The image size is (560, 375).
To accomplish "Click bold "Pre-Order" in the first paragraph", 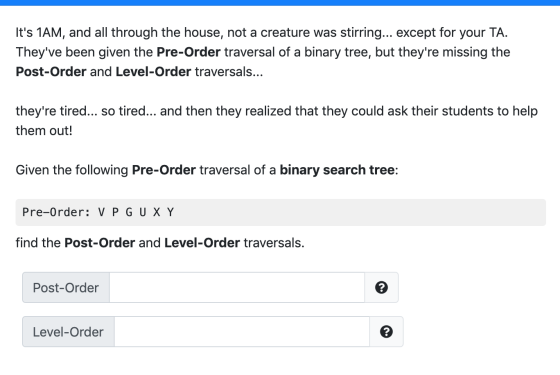I will click(x=189, y=52).
